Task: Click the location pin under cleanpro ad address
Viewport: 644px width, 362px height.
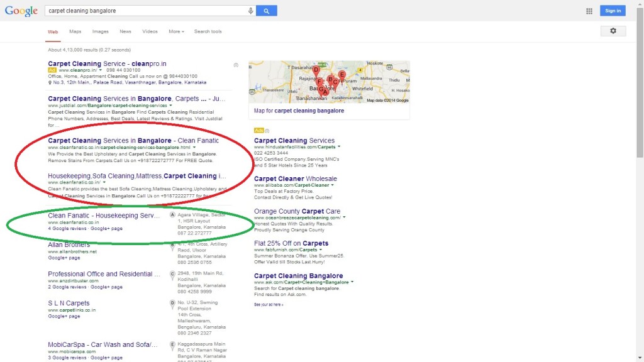Action: coord(50,82)
